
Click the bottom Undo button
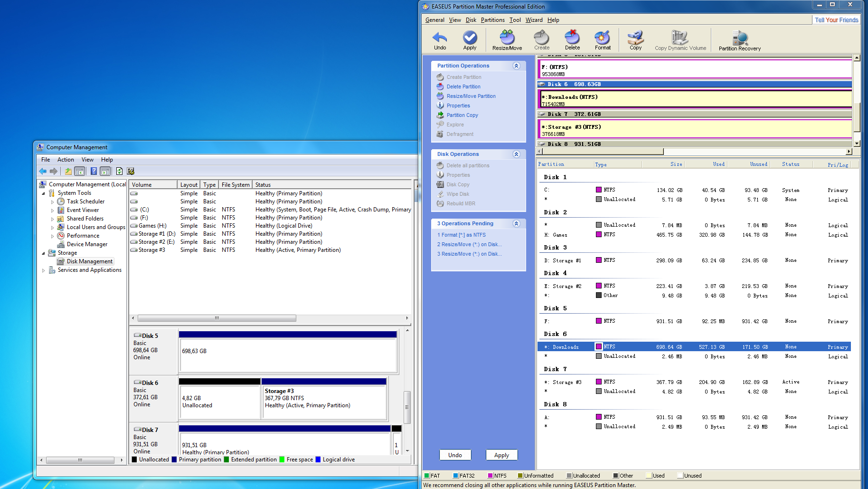[455, 455]
